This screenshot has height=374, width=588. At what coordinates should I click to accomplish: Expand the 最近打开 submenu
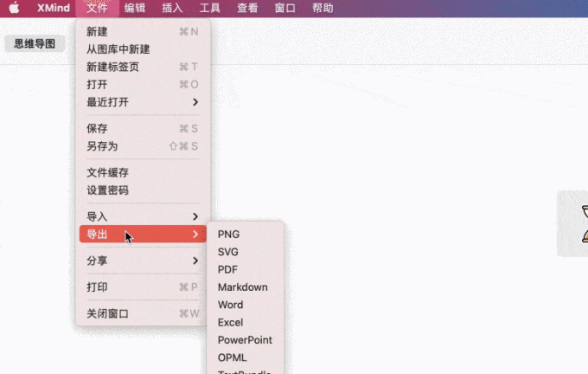pos(143,102)
